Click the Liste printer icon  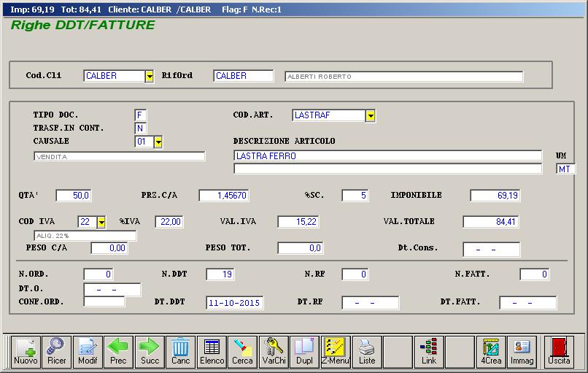tap(367, 352)
